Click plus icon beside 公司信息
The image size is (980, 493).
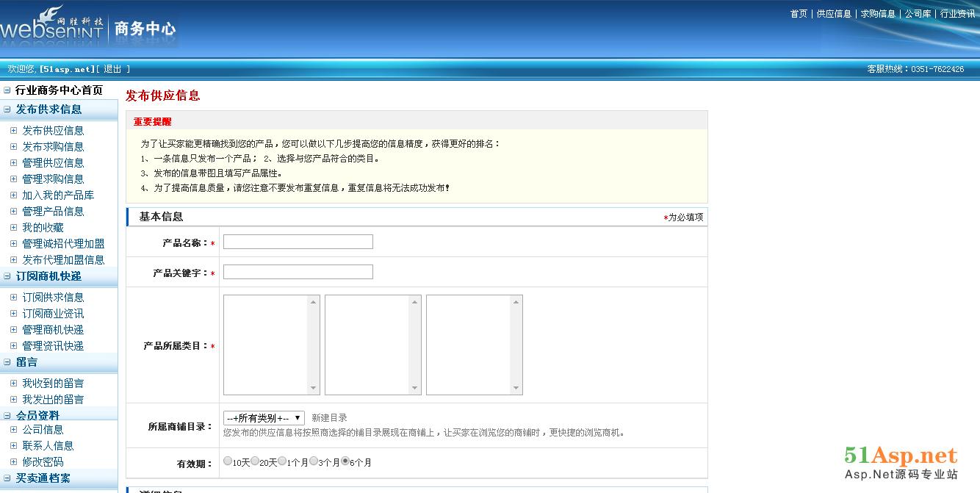point(13,430)
